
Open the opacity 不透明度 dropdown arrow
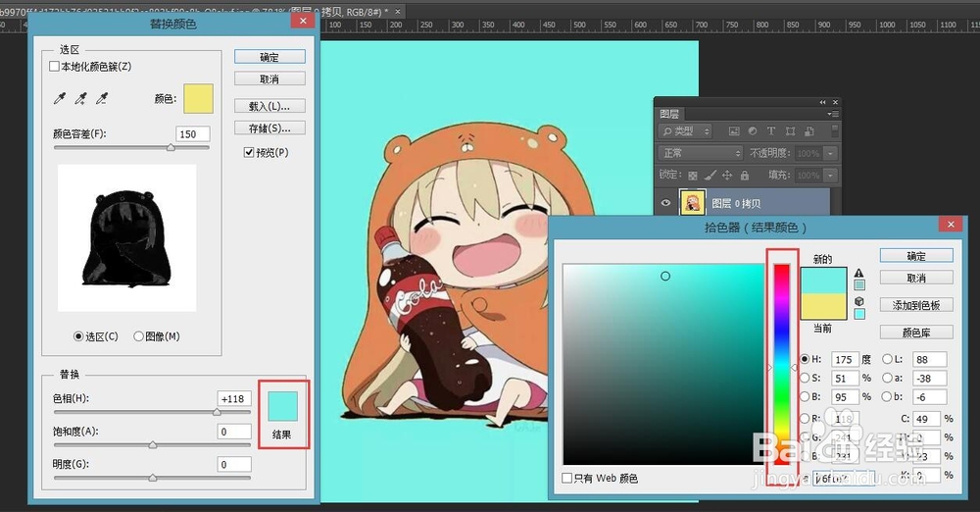point(830,153)
